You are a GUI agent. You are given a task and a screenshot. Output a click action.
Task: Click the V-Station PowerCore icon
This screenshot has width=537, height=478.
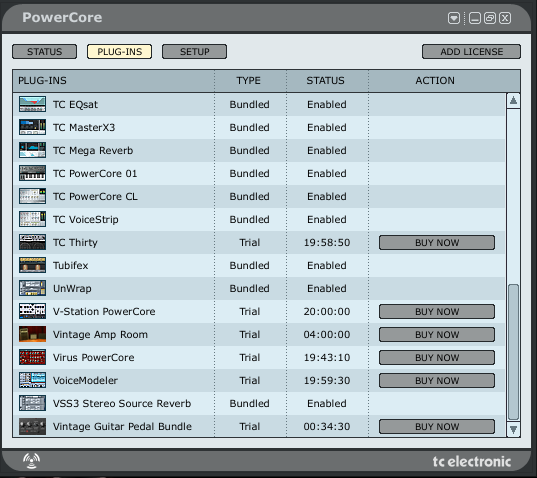32,311
